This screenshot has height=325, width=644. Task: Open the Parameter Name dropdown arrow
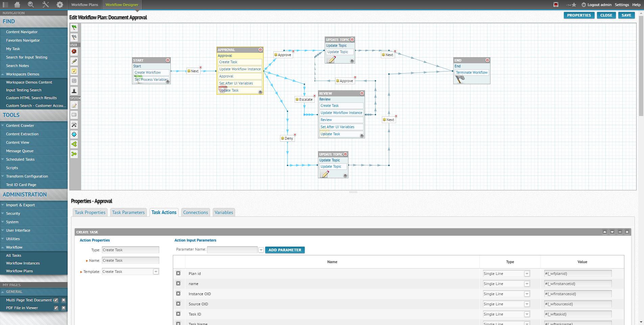coord(261,250)
